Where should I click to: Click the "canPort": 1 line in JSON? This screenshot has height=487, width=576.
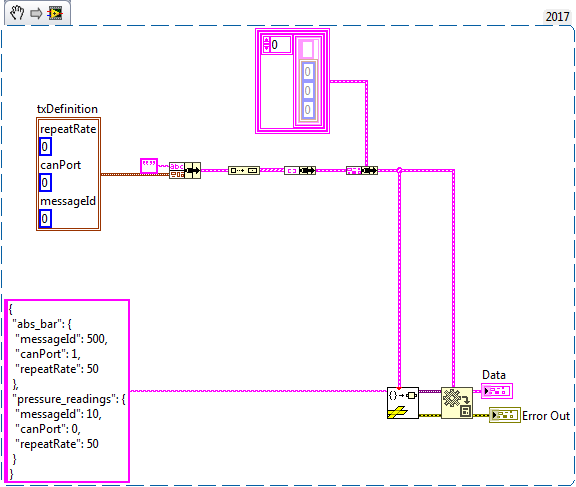click(48, 354)
